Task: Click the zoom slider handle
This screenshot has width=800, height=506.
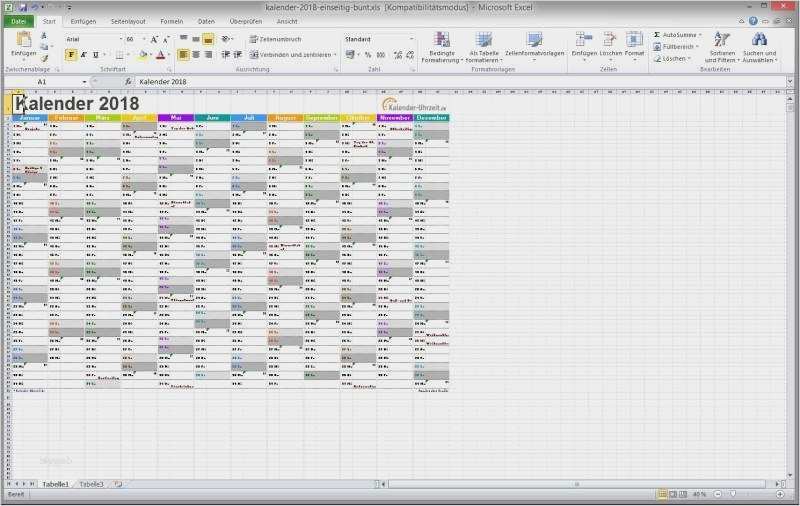Action: (x=733, y=494)
